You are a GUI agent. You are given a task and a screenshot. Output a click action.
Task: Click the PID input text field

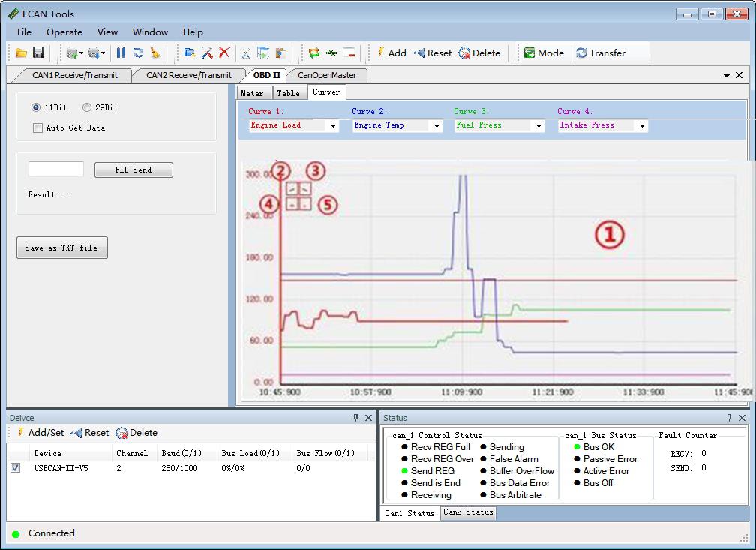tap(56, 170)
